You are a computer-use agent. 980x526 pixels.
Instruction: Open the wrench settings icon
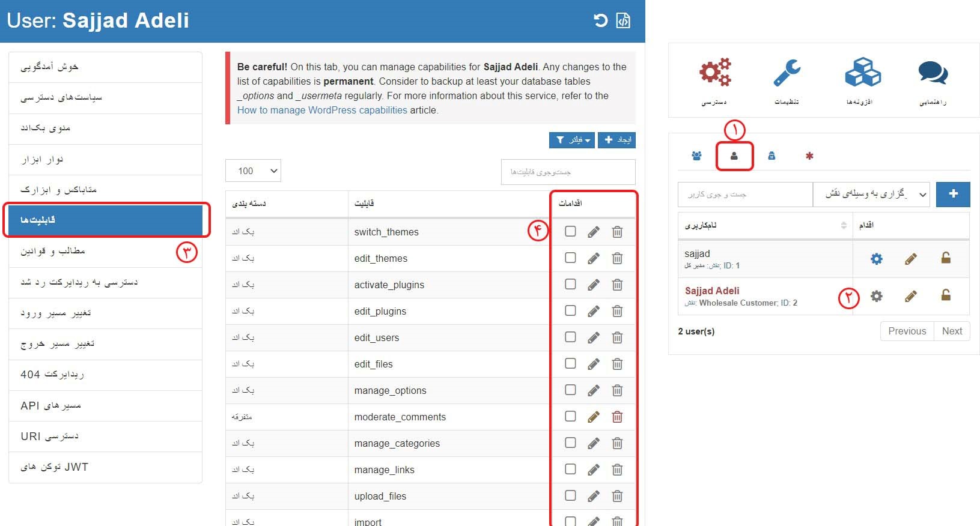(x=787, y=73)
